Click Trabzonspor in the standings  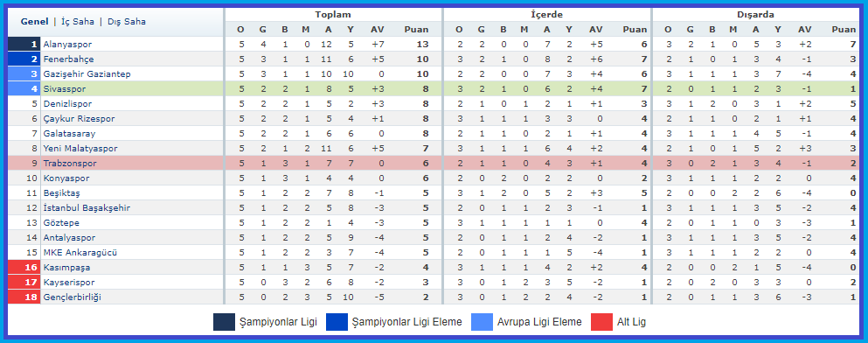[70, 164]
